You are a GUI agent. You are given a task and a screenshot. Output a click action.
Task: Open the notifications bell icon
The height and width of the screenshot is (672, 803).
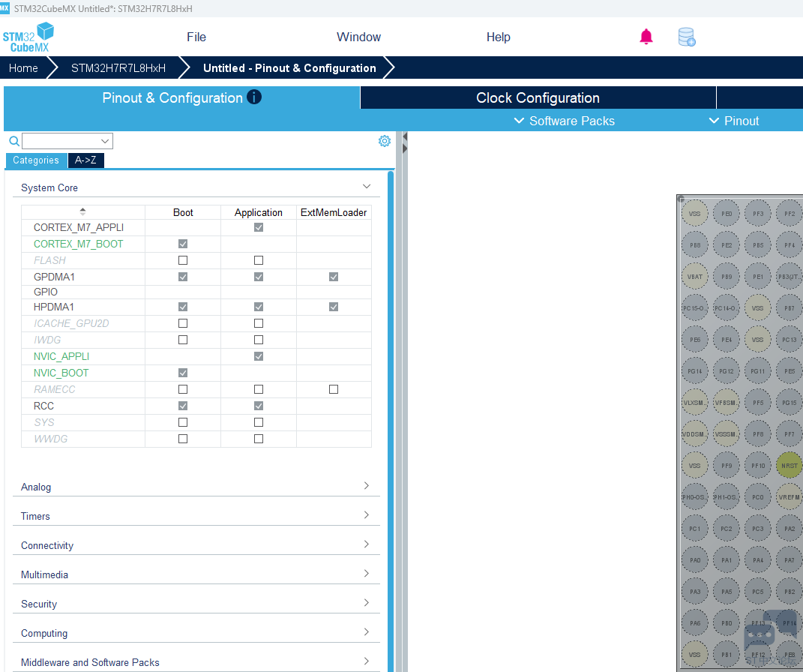pyautogui.click(x=646, y=37)
